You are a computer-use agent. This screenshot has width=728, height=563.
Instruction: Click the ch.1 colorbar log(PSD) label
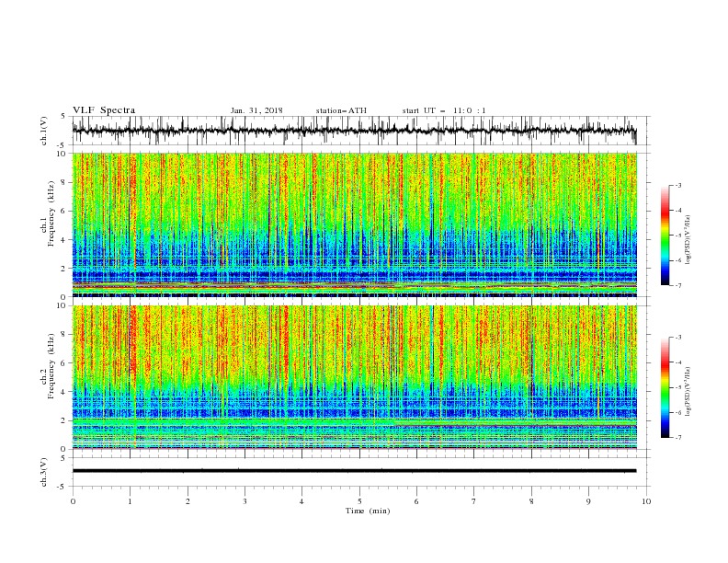tap(688, 240)
